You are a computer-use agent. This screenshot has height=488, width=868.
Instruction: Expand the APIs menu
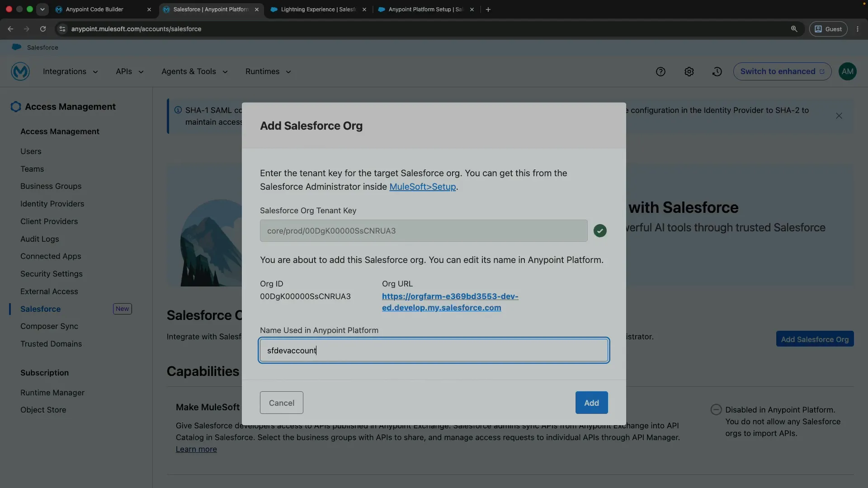130,71
